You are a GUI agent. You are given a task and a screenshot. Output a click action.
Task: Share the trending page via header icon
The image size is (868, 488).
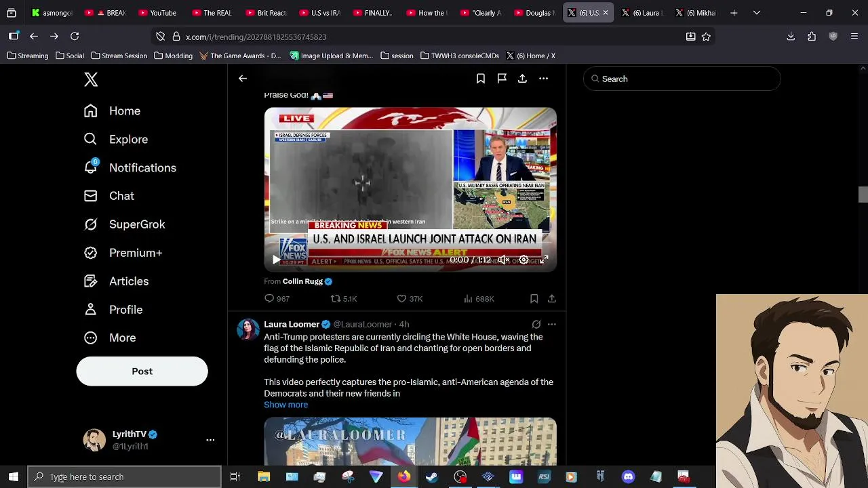(x=522, y=79)
